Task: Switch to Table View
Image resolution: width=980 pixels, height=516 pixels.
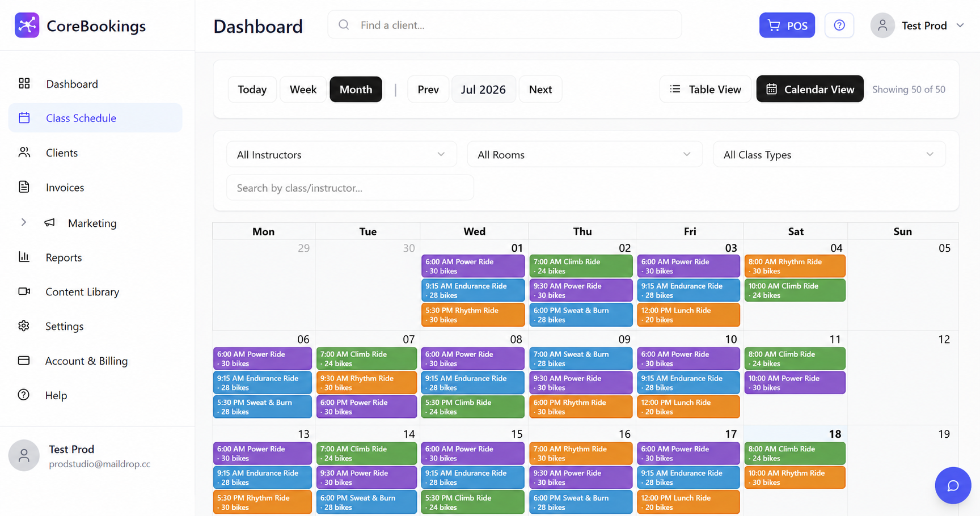Action: click(706, 89)
